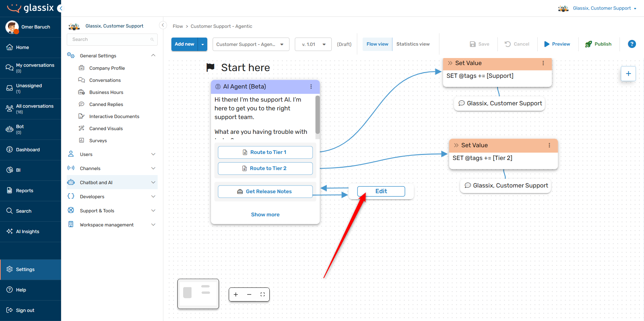Click the Flow breadcrumb link
Viewport: 644px width, 321px height.
click(x=178, y=26)
